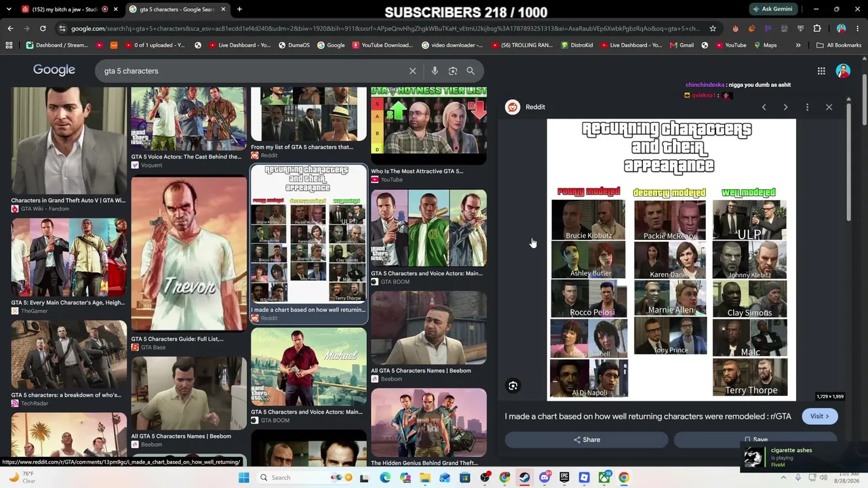Screen dimensions: 868x488
Task: Expand the bookmarks overflow chevron
Action: tap(798, 45)
